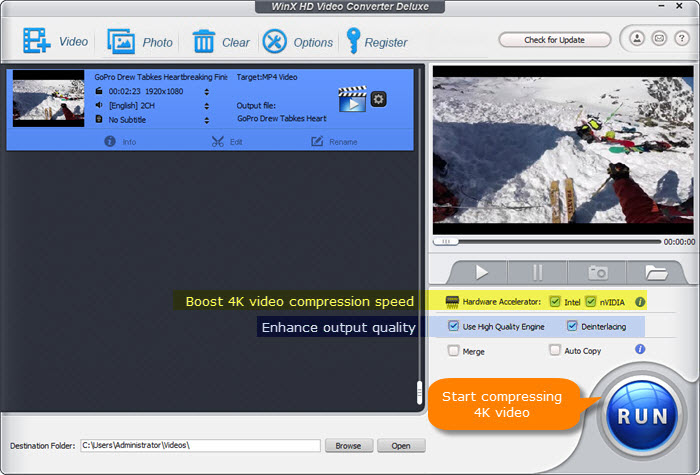
Task: Click the output profile clapperboard icon
Action: click(352, 99)
